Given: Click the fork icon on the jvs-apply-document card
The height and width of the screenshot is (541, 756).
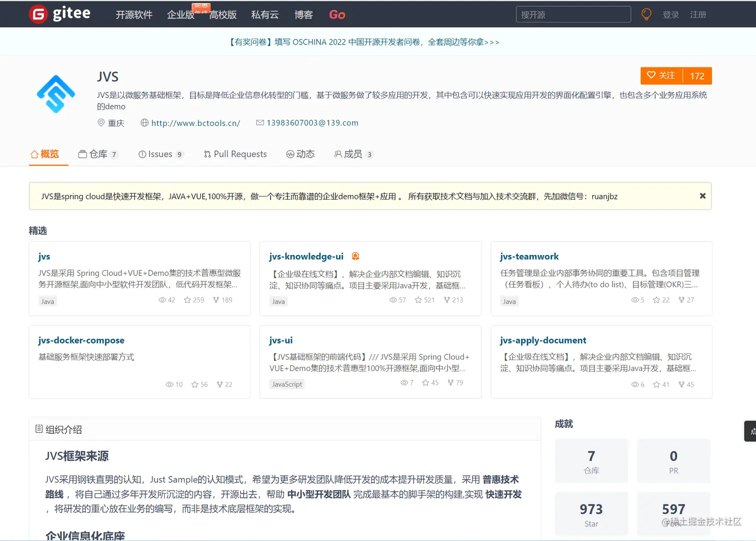Looking at the screenshot, I should coord(681,384).
